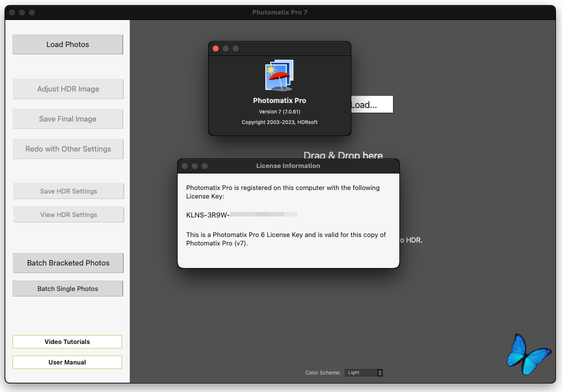Viewport: 562px width, 392px height.
Task: Click the Color Scheme label
Action: tap(323, 372)
